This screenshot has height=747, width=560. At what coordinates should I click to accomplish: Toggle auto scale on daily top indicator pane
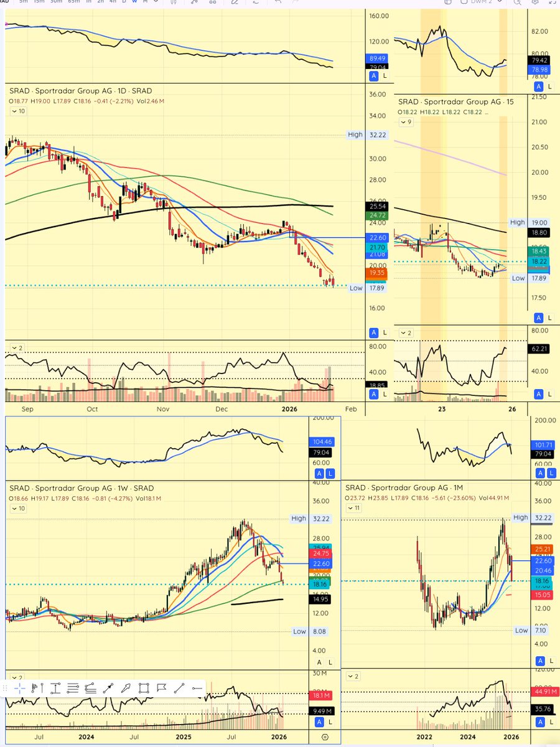pyautogui.click(x=374, y=75)
